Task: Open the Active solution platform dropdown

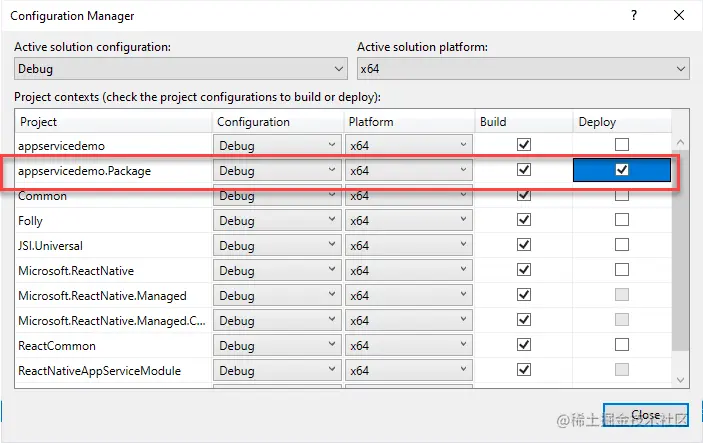Action: 523,69
